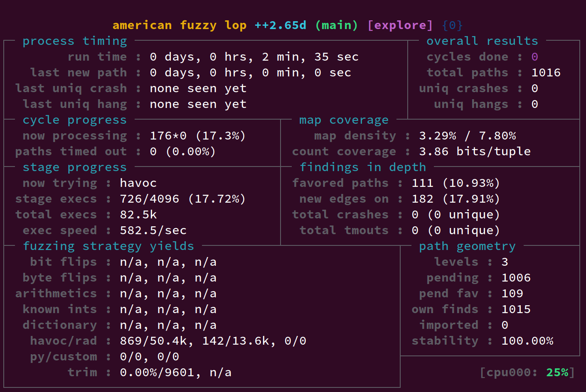Click the 'uniq hangs' label
Image resolution: width=586 pixels, height=392 pixels.
pos(471,104)
